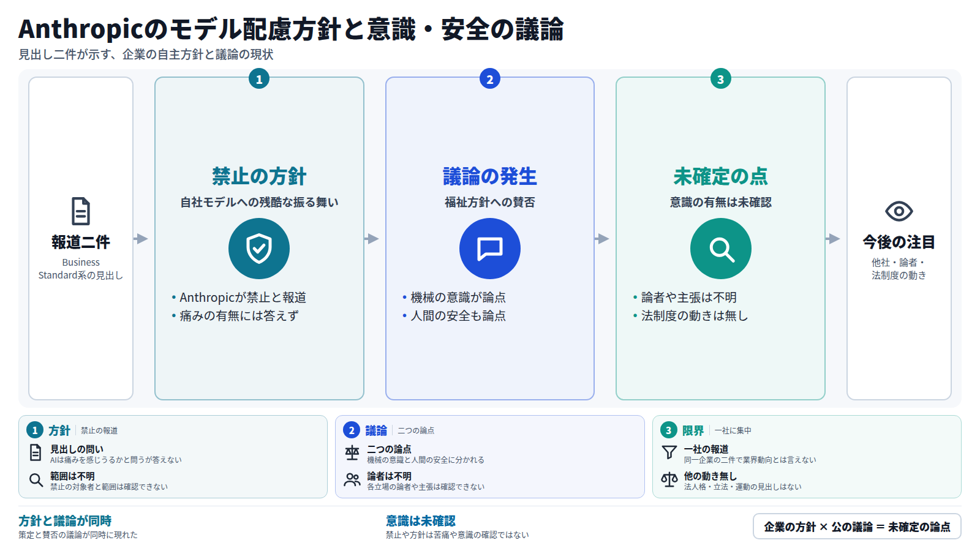
Task: Click the 他社・論者・法制度の動き caption
Action: pos(899,269)
